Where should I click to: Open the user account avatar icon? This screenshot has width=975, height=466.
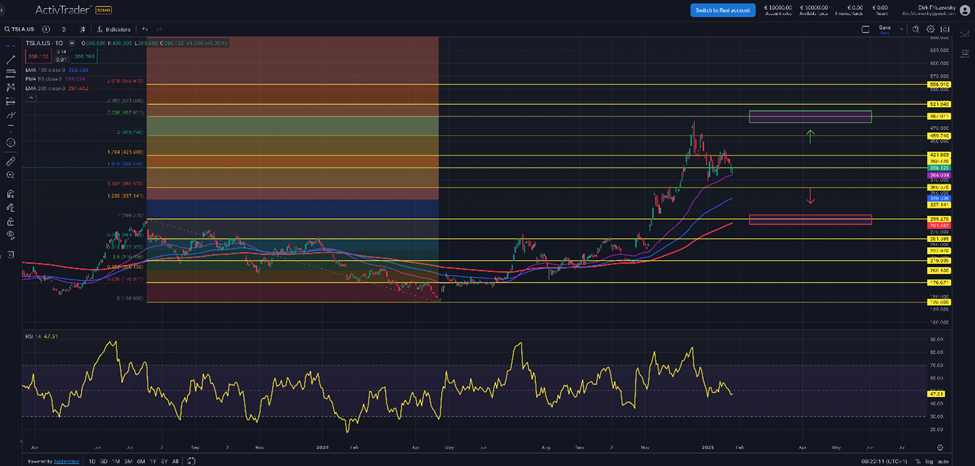(960, 10)
